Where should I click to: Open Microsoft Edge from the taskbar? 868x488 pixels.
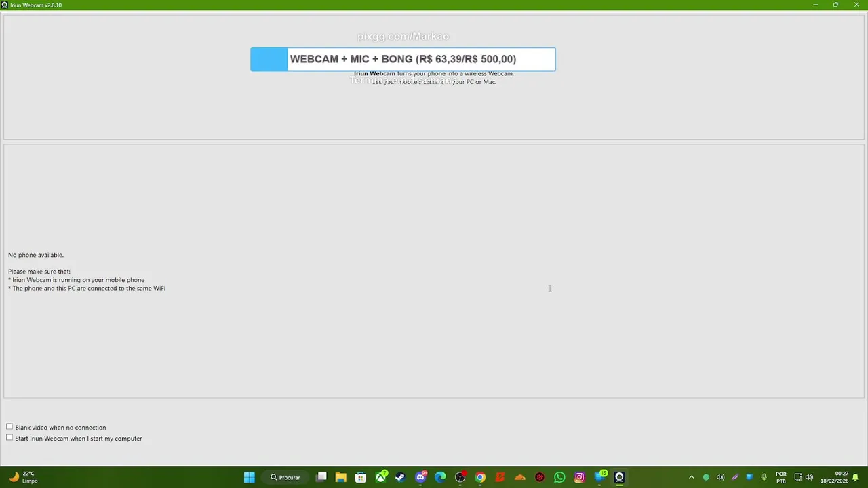coord(440,477)
